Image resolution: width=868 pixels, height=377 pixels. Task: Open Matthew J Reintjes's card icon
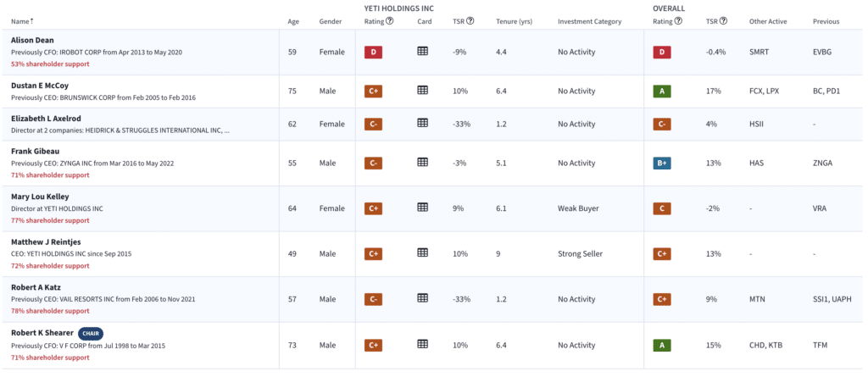point(422,253)
